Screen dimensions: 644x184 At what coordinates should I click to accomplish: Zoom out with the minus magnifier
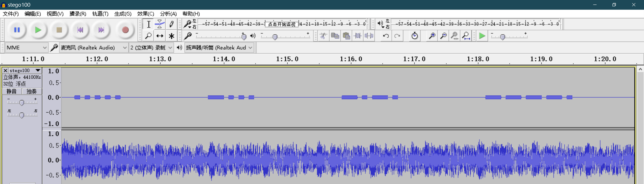(x=443, y=36)
